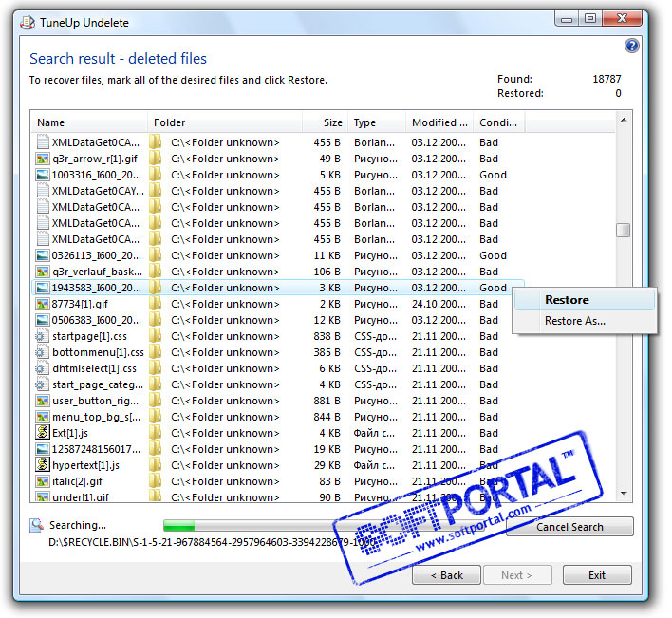Select the hypertext[1].js file name
This screenshot has width=672, height=618.
click(85, 465)
